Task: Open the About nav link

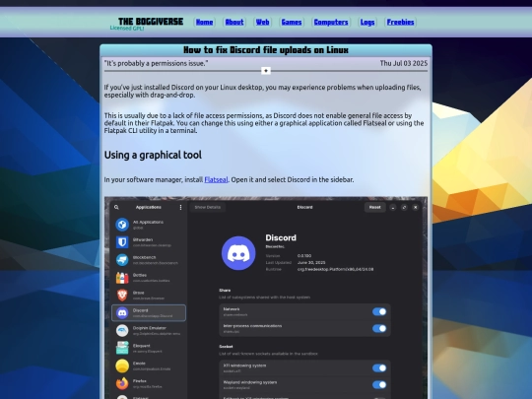Action: click(x=234, y=22)
